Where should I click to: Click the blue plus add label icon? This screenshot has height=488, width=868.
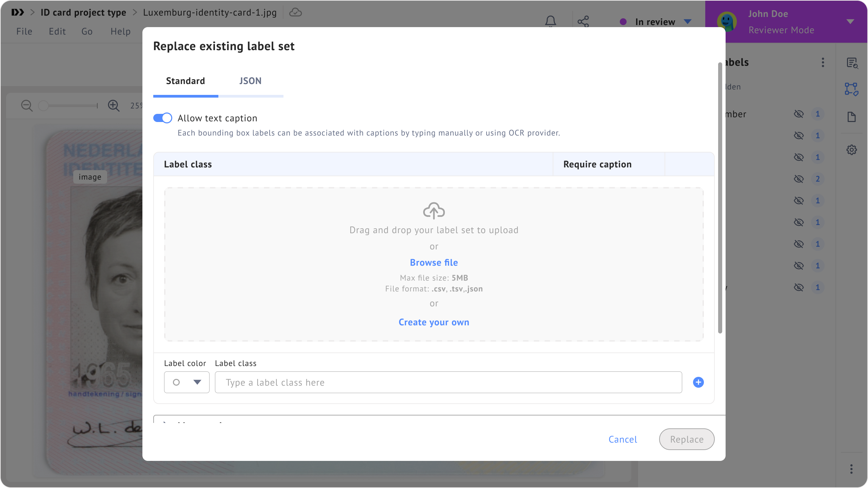[698, 382]
